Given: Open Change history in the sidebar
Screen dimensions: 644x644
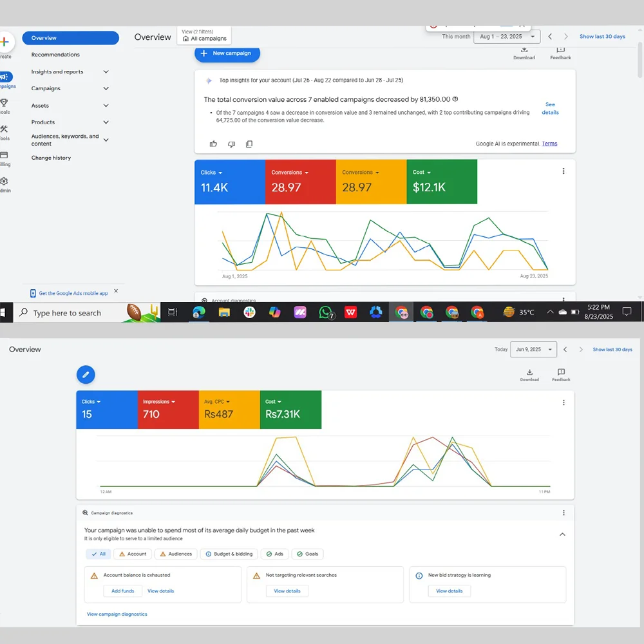Looking at the screenshot, I should pyautogui.click(x=51, y=158).
